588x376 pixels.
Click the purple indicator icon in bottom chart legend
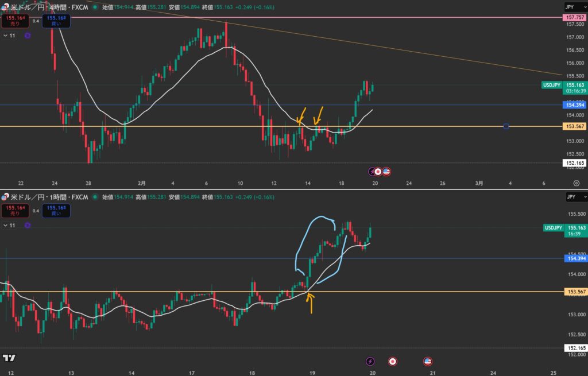[x=28, y=226]
